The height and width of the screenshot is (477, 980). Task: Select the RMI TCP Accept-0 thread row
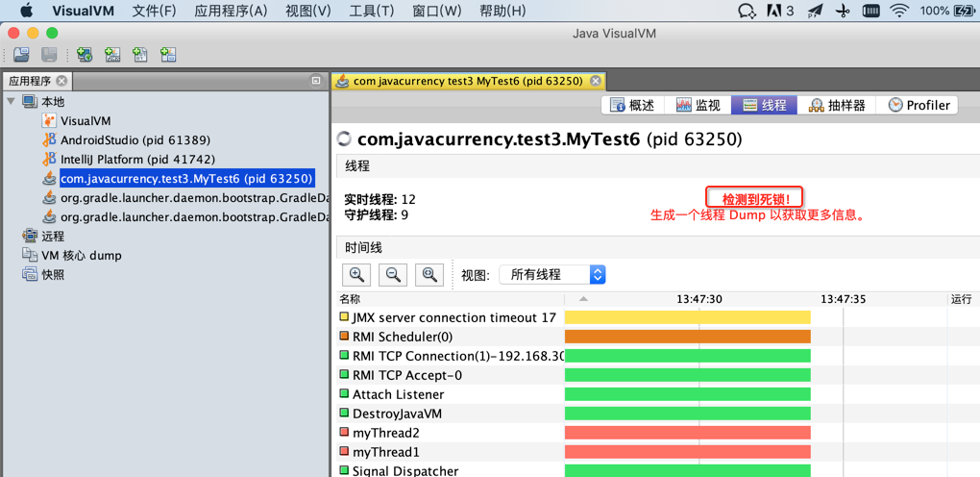pyautogui.click(x=658, y=375)
